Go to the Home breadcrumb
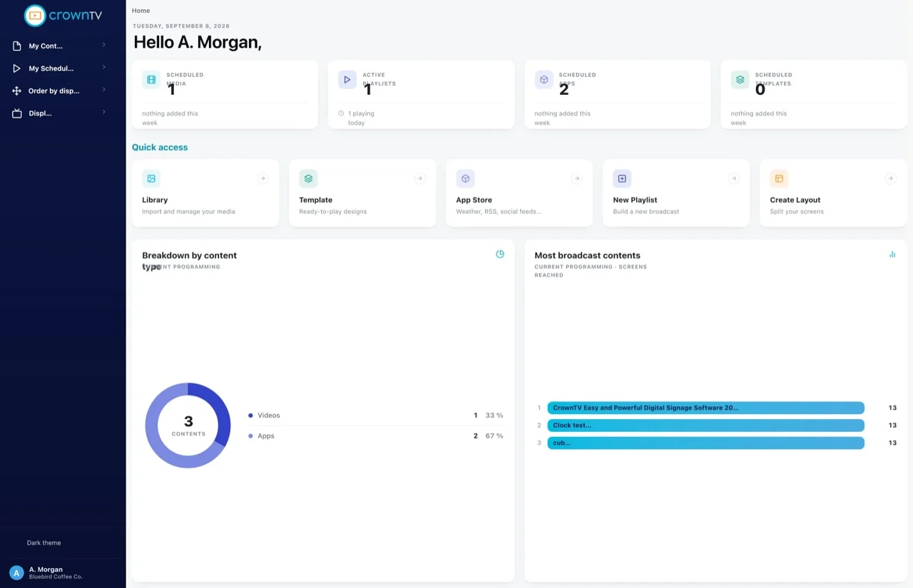Image resolution: width=913 pixels, height=588 pixels. point(141,11)
